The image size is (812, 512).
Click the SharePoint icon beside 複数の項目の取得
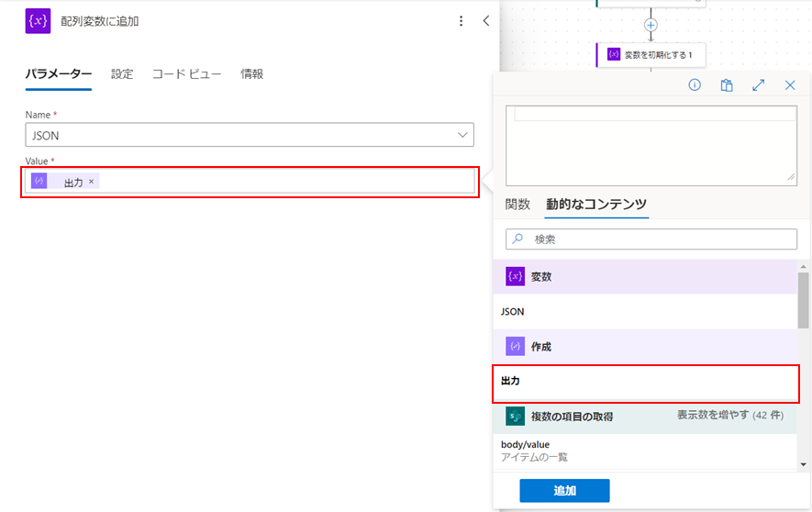point(516,417)
